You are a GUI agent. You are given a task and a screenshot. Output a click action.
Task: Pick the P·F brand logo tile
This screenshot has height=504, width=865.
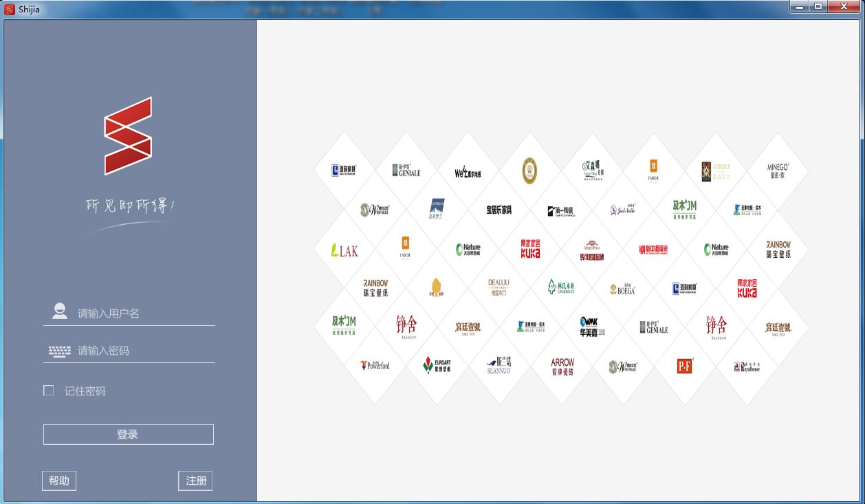(x=685, y=366)
